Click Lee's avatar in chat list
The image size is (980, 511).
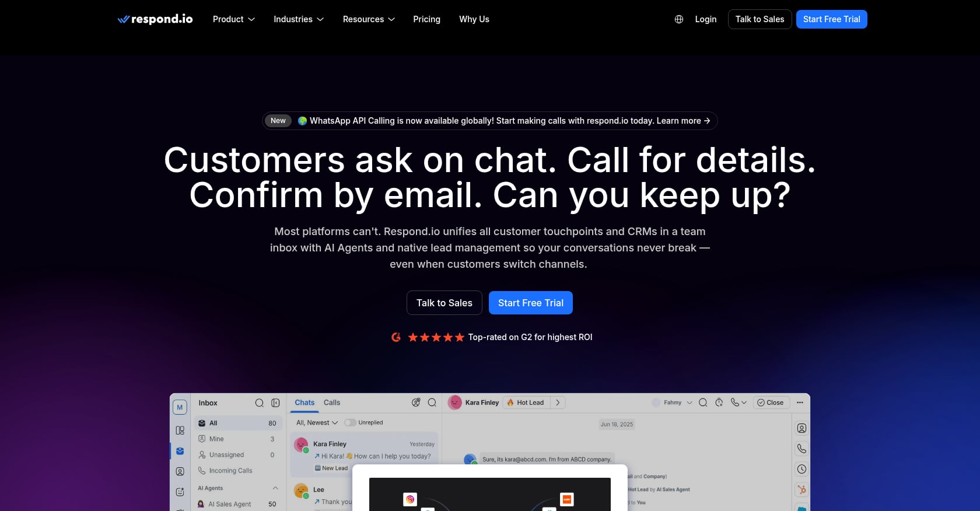tap(301, 491)
